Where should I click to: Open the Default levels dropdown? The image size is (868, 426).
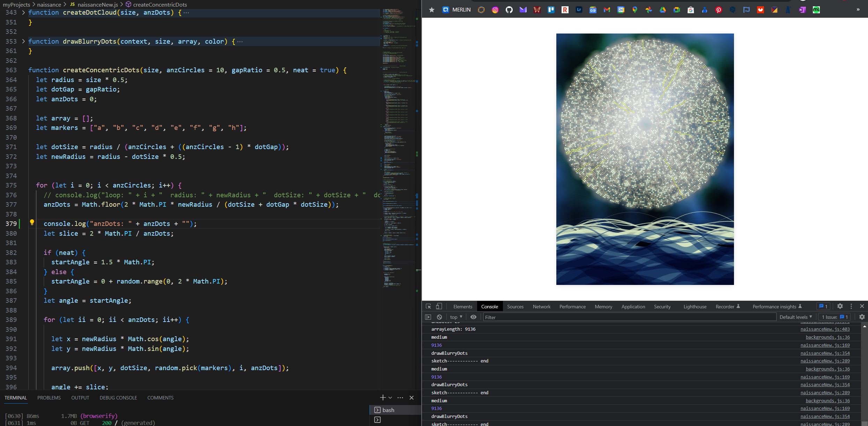795,317
